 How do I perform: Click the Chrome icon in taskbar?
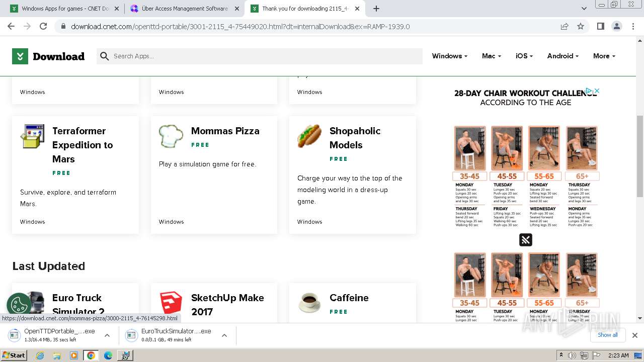click(x=91, y=355)
